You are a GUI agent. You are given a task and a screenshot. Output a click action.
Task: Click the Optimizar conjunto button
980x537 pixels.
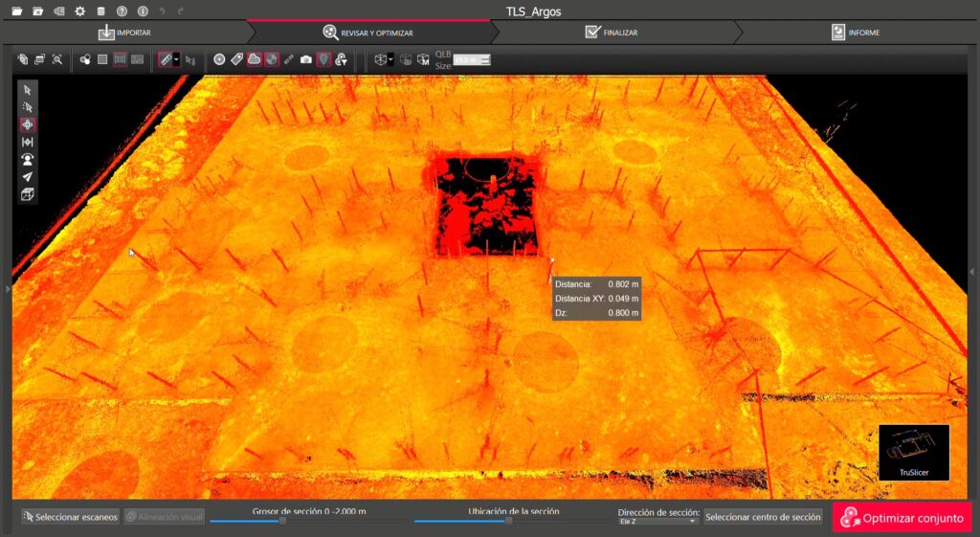902,518
